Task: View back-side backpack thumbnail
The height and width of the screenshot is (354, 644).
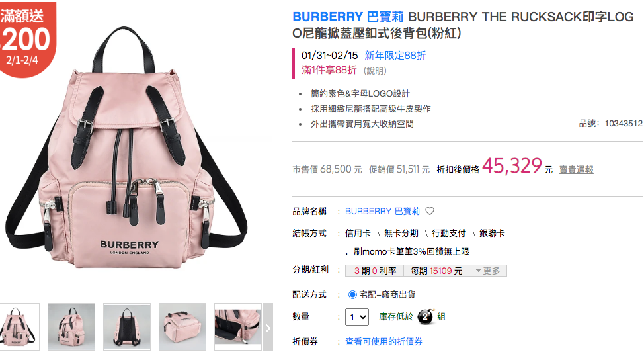Action: click(127, 328)
